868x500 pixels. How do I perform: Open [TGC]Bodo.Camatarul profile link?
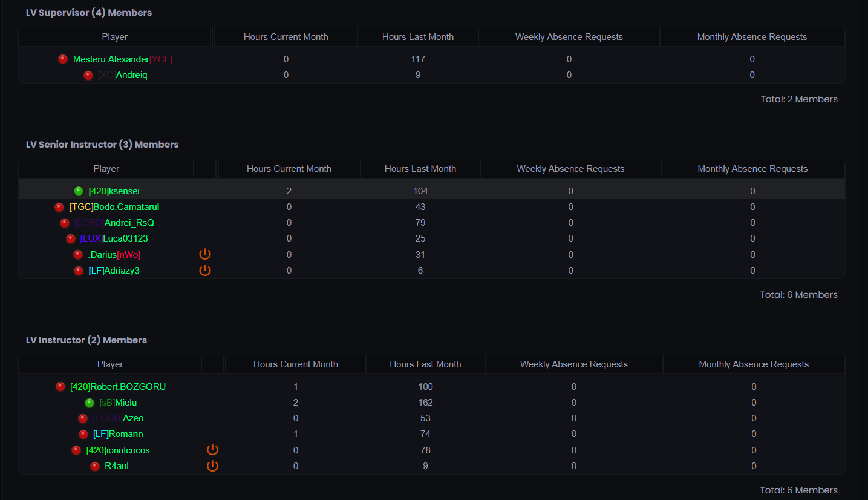click(114, 207)
